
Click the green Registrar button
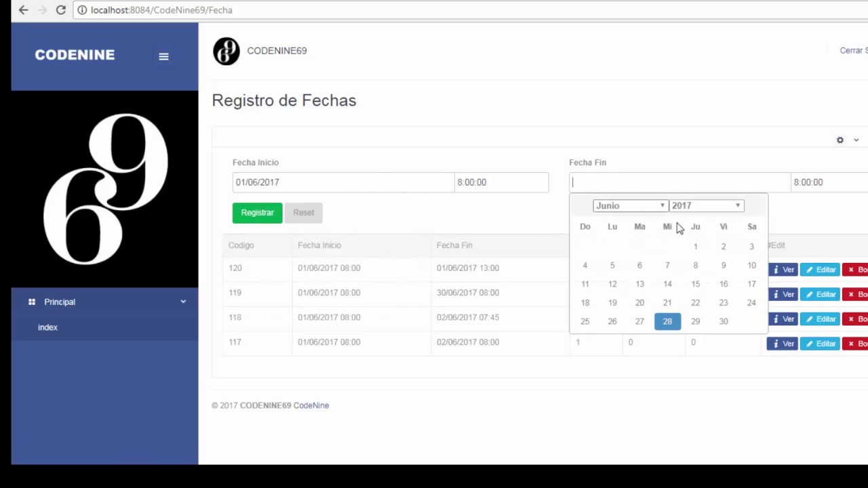(257, 213)
